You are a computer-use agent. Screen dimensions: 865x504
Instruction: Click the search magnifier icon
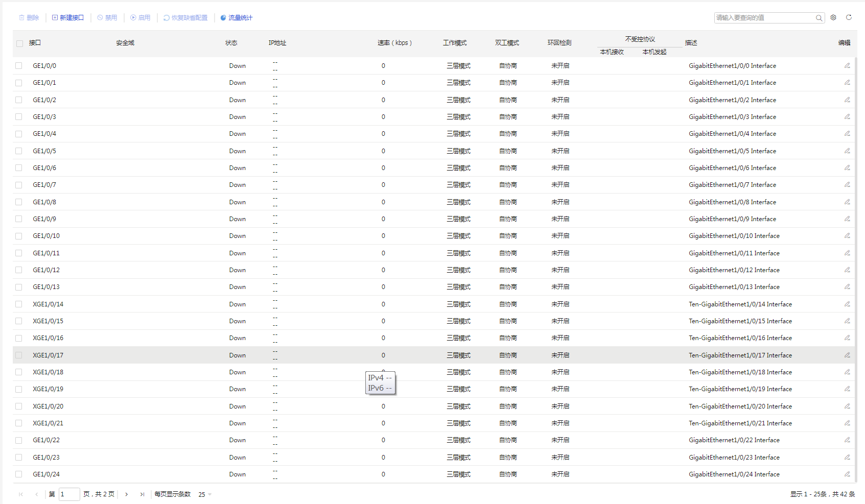point(819,18)
